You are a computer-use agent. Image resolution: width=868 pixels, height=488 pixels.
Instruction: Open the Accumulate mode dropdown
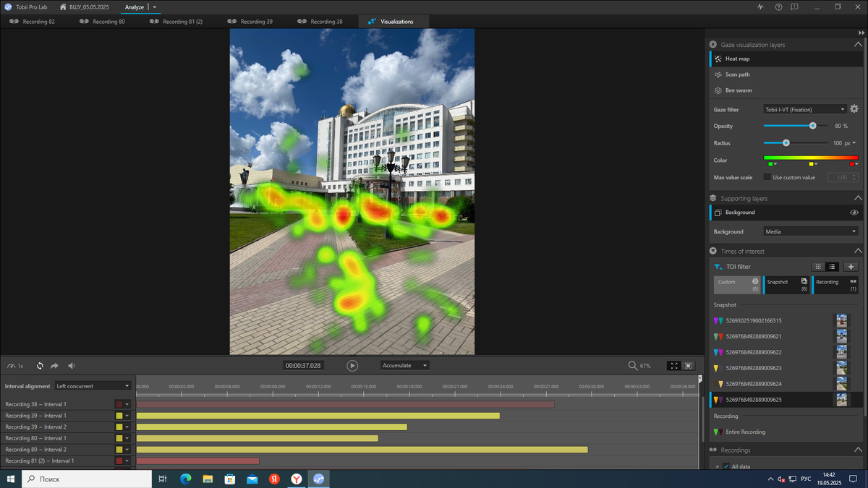click(x=404, y=366)
